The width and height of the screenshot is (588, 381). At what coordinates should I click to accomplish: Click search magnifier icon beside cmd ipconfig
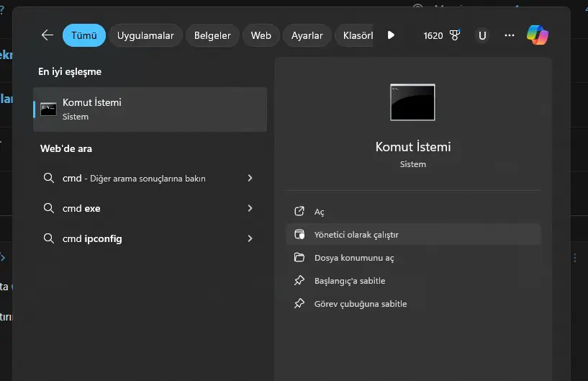49,238
